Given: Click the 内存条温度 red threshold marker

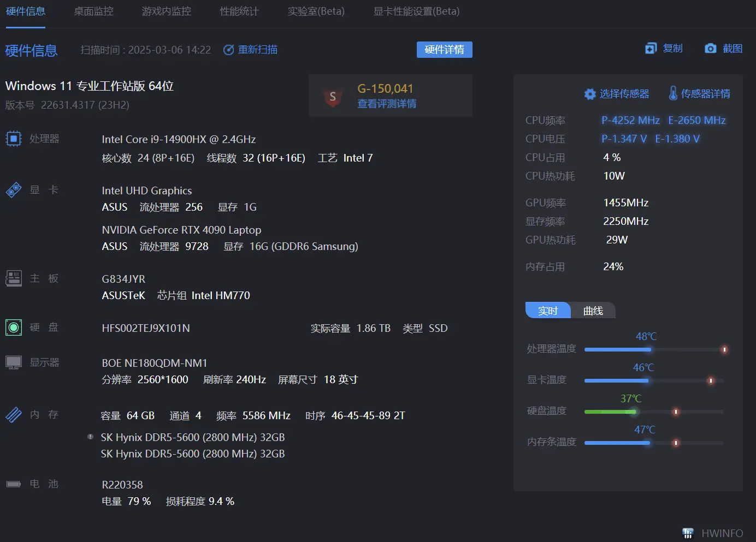Looking at the screenshot, I should (676, 443).
